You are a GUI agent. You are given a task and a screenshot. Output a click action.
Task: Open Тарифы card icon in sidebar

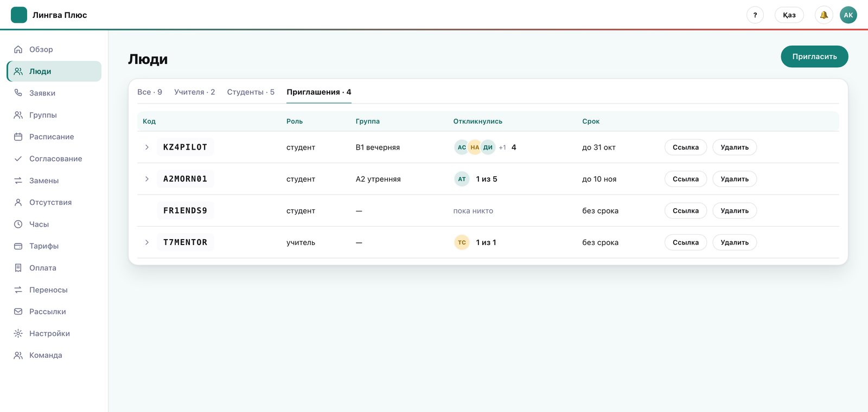18,246
